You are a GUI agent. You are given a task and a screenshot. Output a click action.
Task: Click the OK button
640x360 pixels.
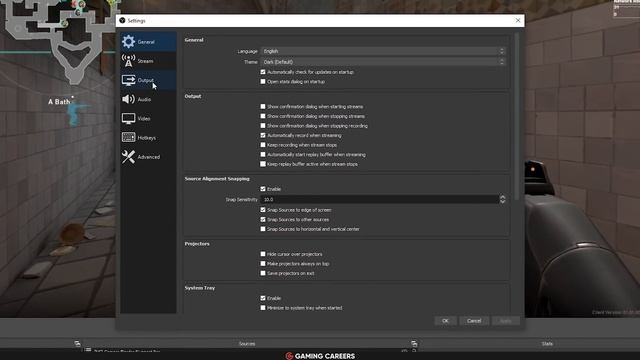pyautogui.click(x=445, y=321)
